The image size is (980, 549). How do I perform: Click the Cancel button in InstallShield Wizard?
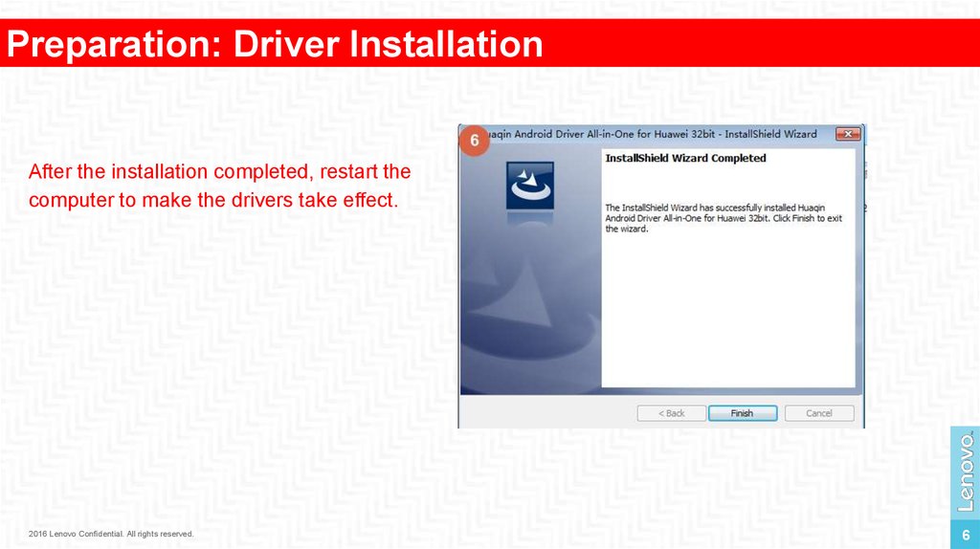[819, 413]
